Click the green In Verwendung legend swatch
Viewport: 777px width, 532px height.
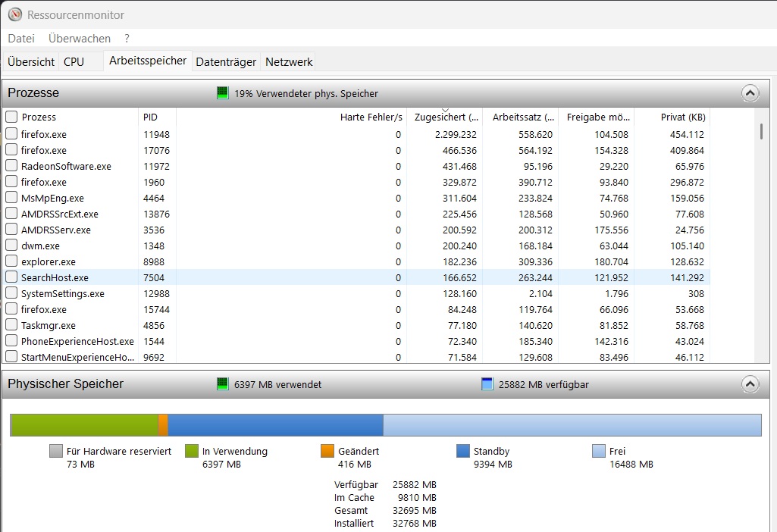click(192, 451)
